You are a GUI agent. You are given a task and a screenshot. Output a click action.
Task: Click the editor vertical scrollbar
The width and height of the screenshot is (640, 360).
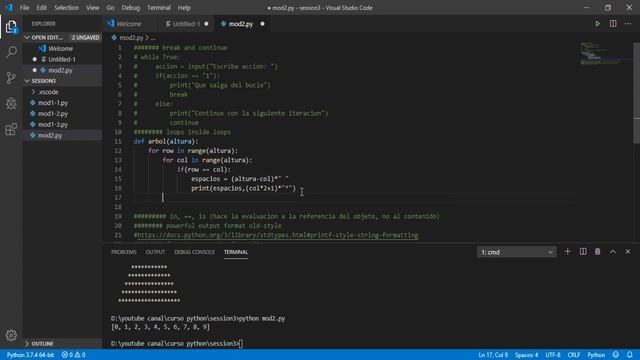point(636,93)
